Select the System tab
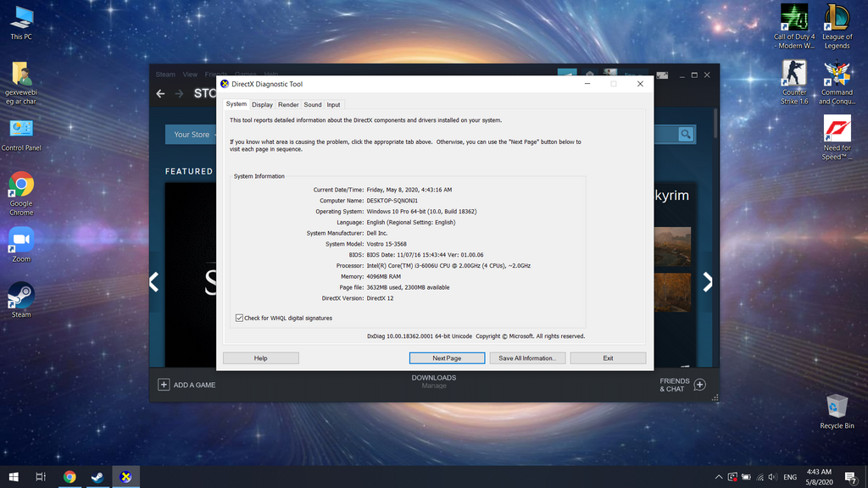The height and width of the screenshot is (488, 868). tap(236, 104)
